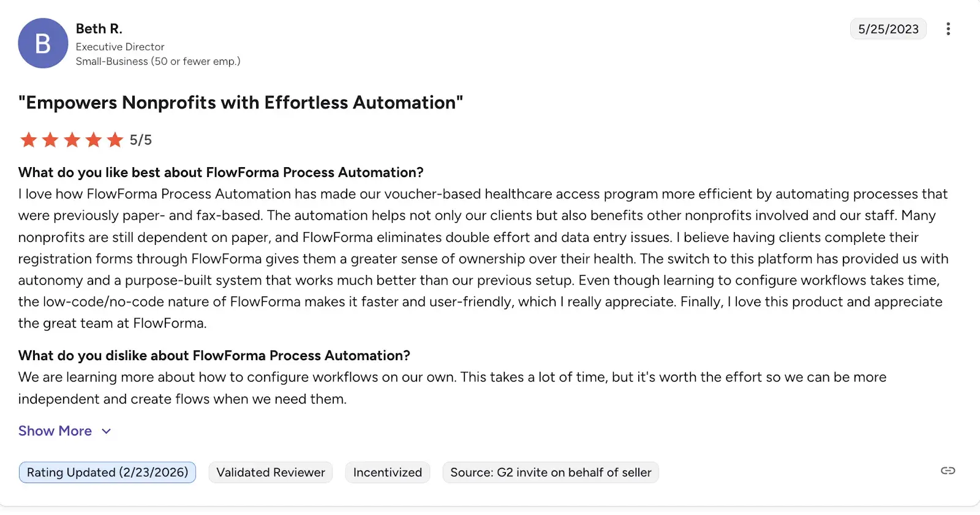980x515 pixels.
Task: Click the Validated Reviewer badge
Action: pos(270,472)
